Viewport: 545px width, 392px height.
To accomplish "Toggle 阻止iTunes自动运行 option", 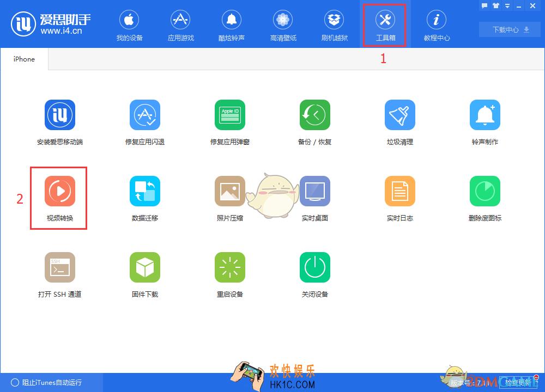I will click(46, 382).
